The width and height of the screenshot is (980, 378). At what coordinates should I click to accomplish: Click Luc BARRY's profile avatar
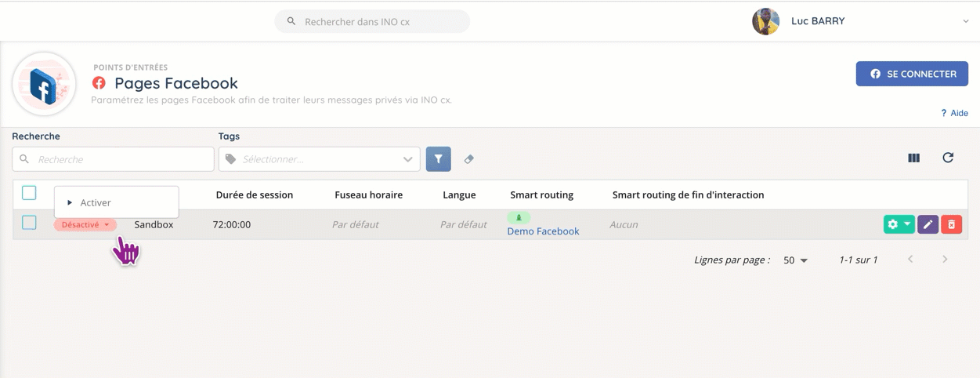click(765, 22)
